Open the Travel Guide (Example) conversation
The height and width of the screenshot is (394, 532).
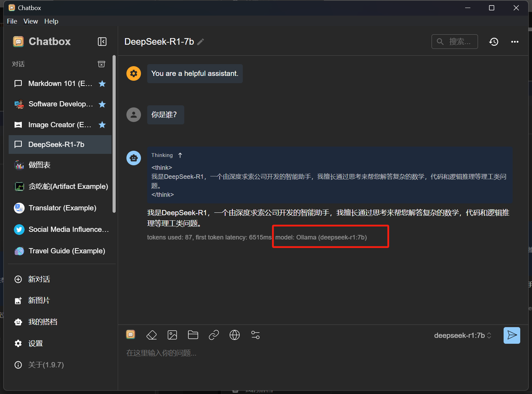point(60,251)
